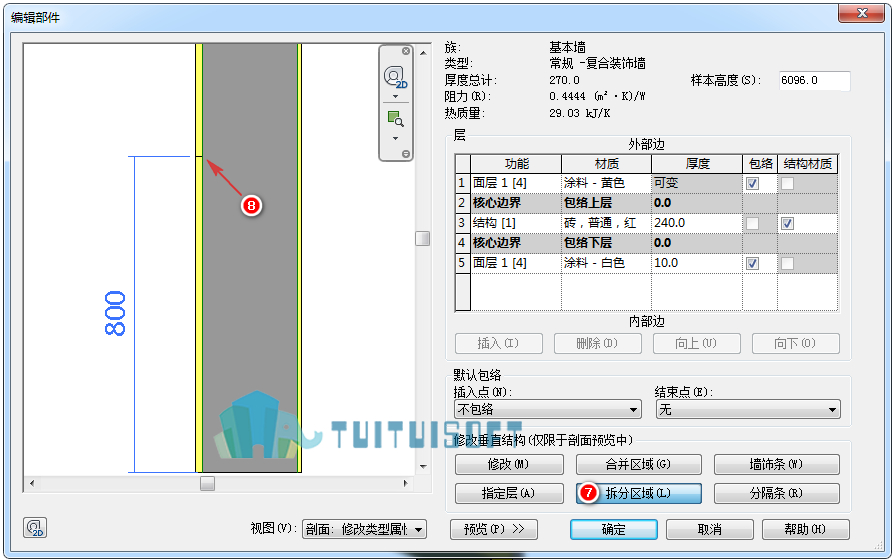
Task: Click the 墙饰条 wall sweeps button
Action: [777, 464]
